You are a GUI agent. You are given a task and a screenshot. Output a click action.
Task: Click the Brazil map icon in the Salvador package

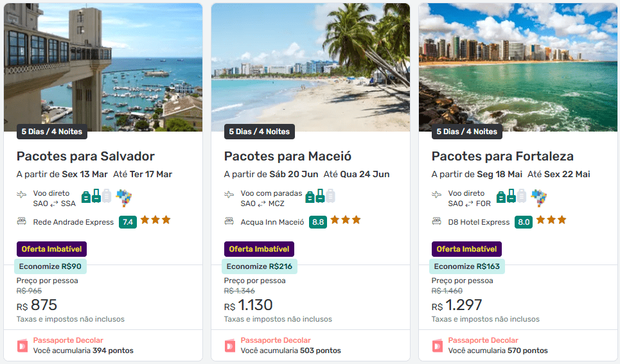(123, 197)
